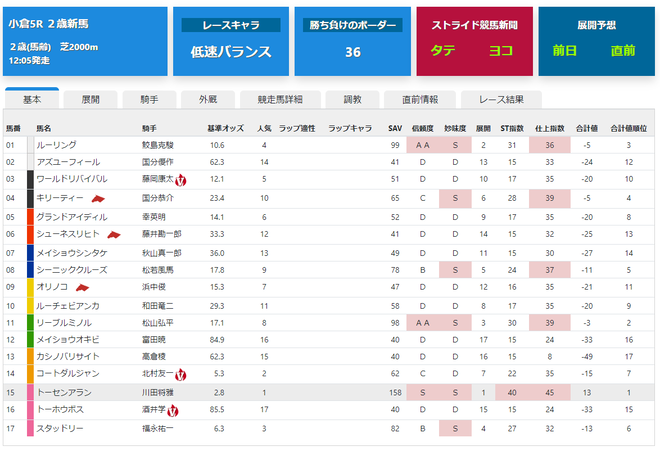This screenshot has width=660, height=451.
Task: Click the 人気 column header
Action: [x=264, y=128]
